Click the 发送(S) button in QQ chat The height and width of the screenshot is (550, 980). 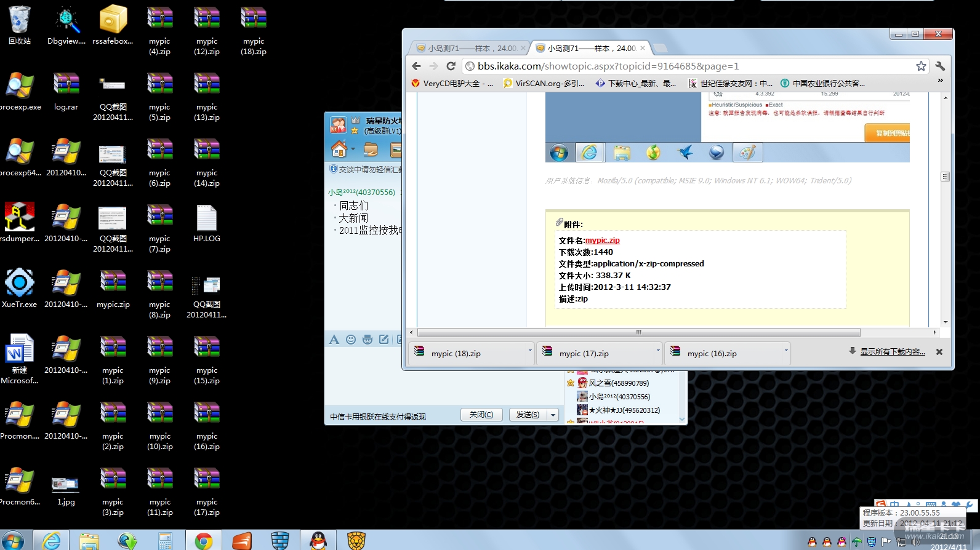(x=528, y=415)
